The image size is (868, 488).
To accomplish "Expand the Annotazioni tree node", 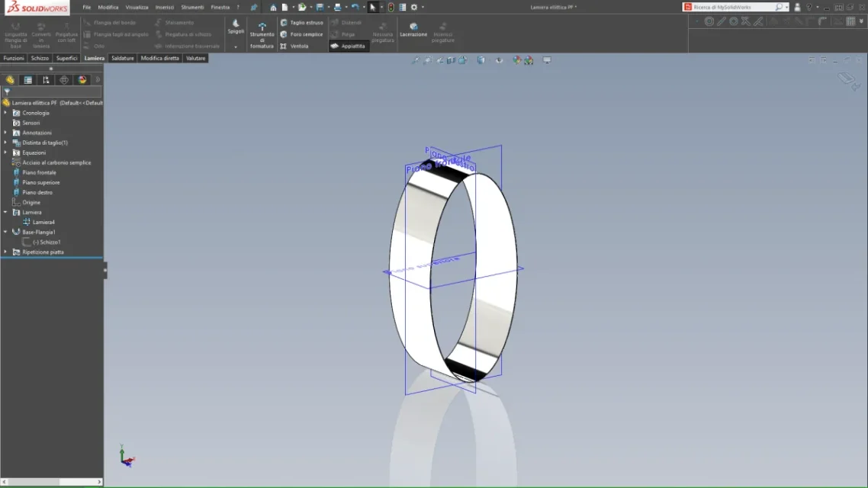I will [x=5, y=133].
